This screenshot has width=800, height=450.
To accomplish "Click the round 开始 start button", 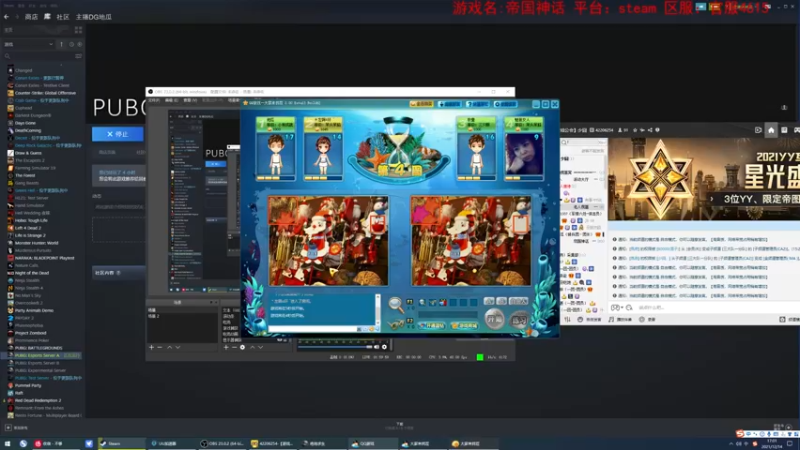I will (x=494, y=319).
